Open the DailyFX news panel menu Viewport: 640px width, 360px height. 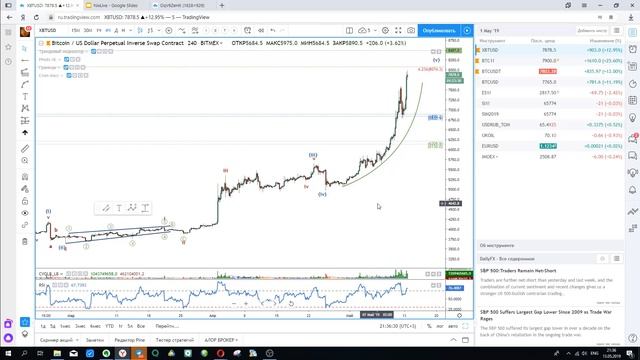pyautogui.click(x=617, y=259)
